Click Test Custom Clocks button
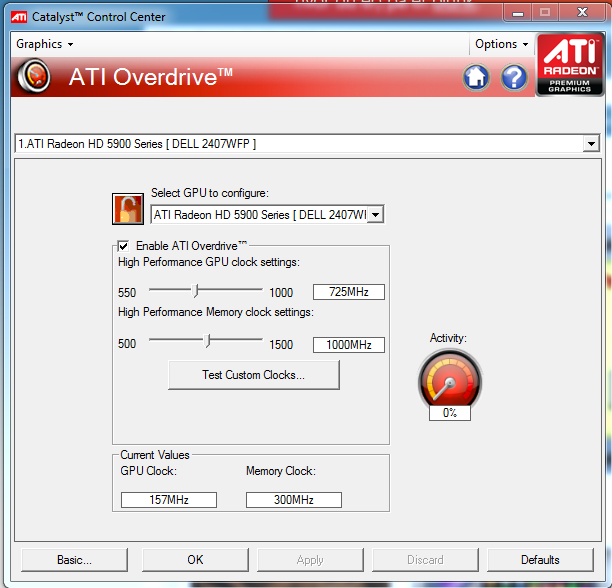This screenshot has height=588, width=612. 254,375
